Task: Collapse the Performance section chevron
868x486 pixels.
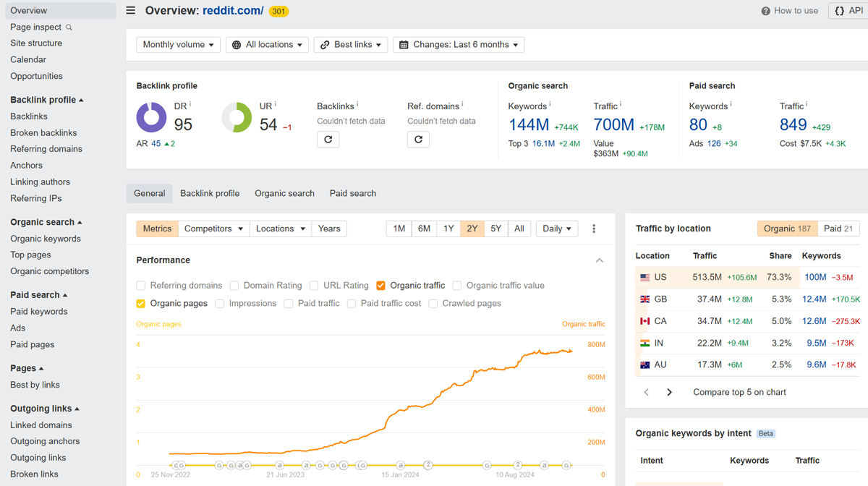Action: point(599,260)
